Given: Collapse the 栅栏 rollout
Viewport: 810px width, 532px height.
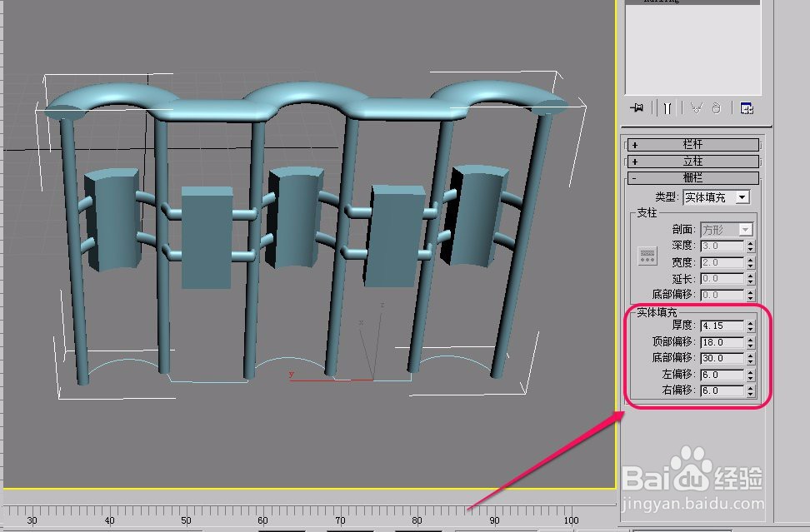Looking at the screenshot, I should pos(692,178).
